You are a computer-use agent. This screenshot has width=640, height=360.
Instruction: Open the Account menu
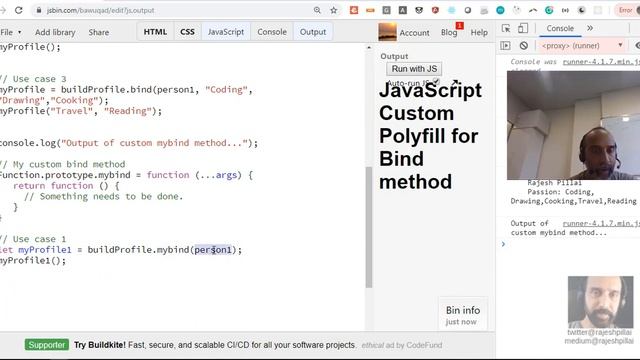point(414,33)
